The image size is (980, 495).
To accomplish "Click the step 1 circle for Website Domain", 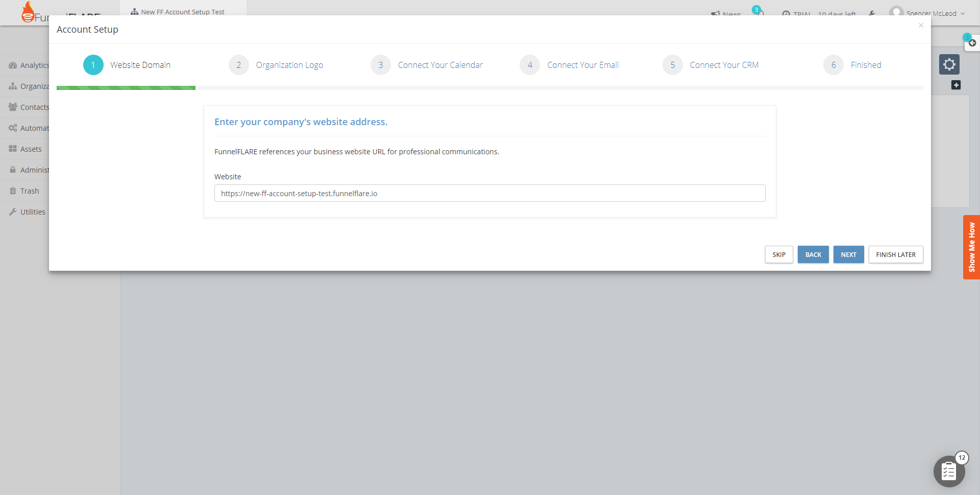I will pos(93,65).
